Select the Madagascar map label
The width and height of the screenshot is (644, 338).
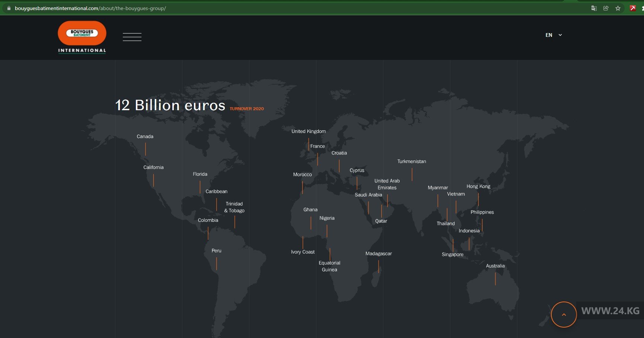(x=379, y=254)
